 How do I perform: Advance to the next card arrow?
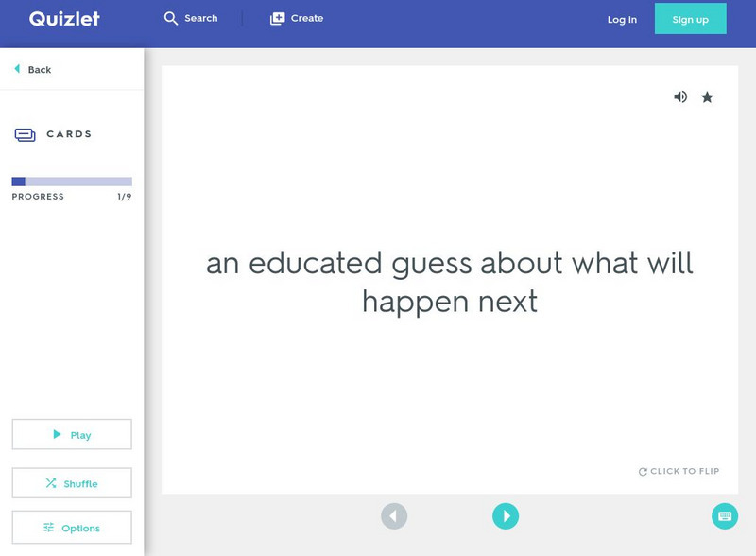click(506, 516)
